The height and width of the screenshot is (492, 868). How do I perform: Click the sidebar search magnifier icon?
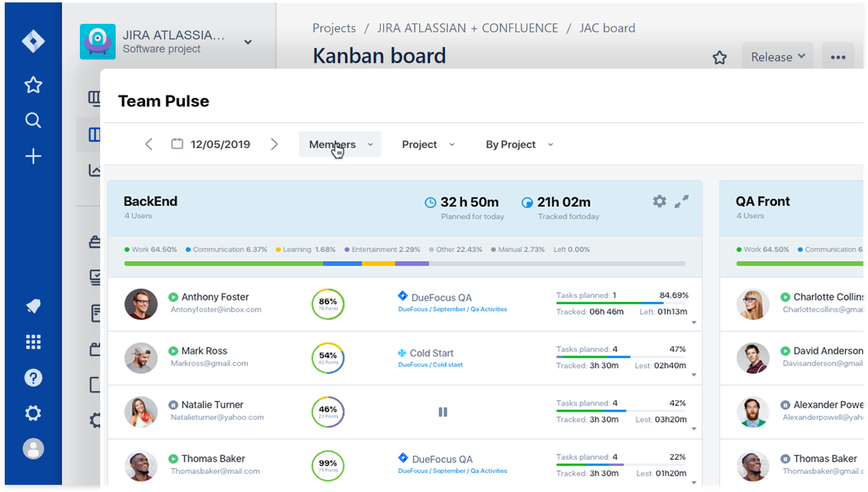33,120
